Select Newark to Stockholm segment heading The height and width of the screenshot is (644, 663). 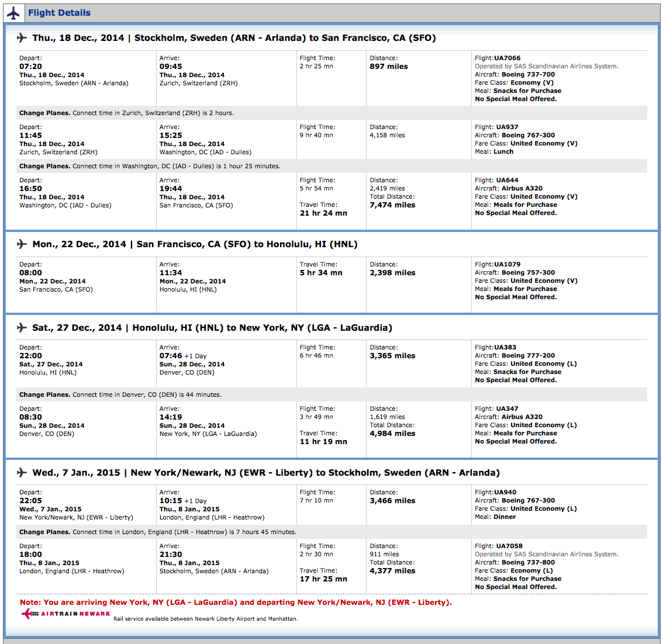tap(266, 473)
